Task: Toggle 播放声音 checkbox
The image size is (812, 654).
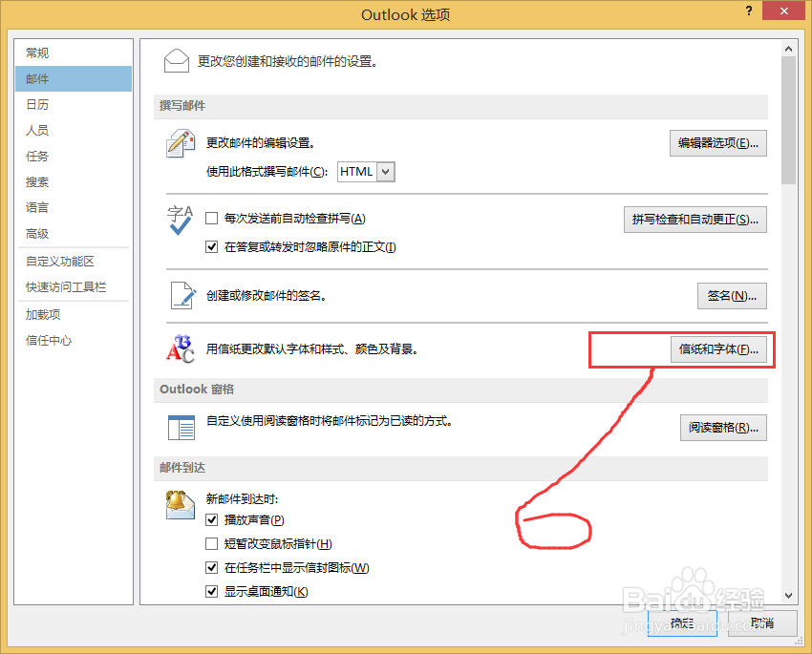Action: (211, 519)
